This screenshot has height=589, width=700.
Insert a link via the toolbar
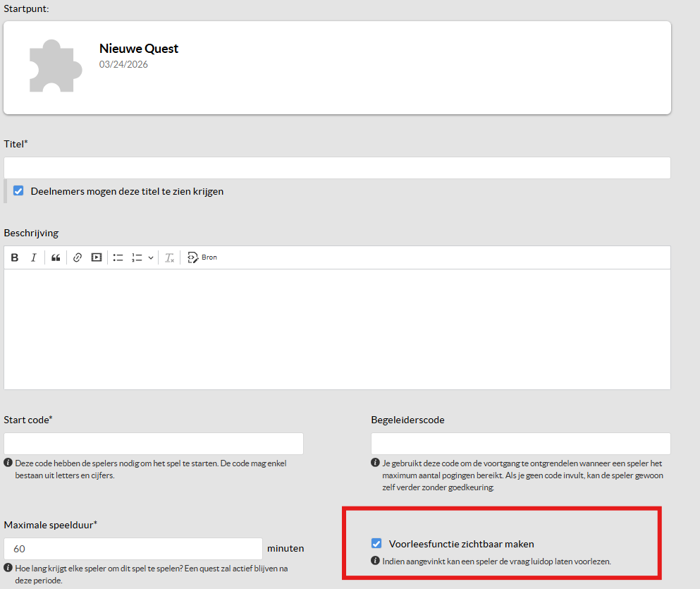[78, 257]
